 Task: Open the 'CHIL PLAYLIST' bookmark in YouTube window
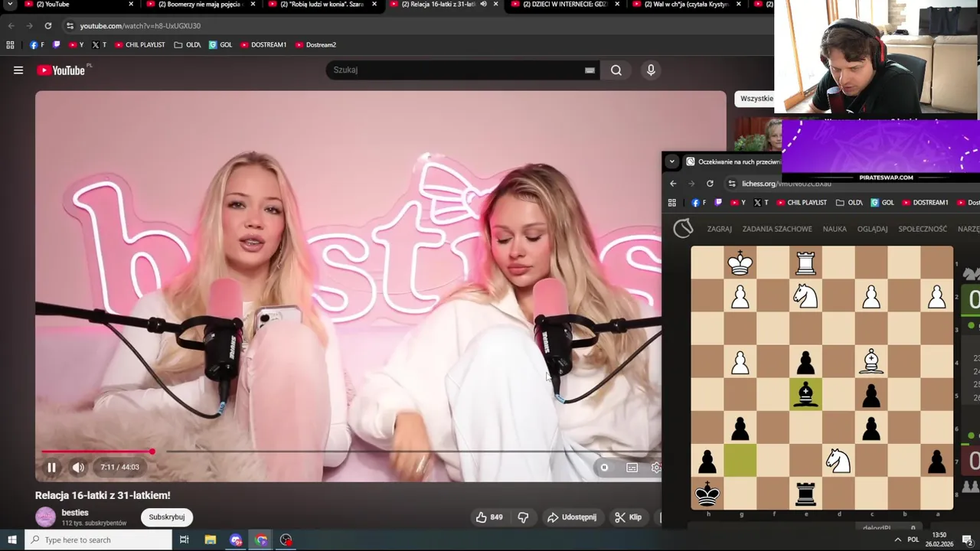pyautogui.click(x=139, y=45)
